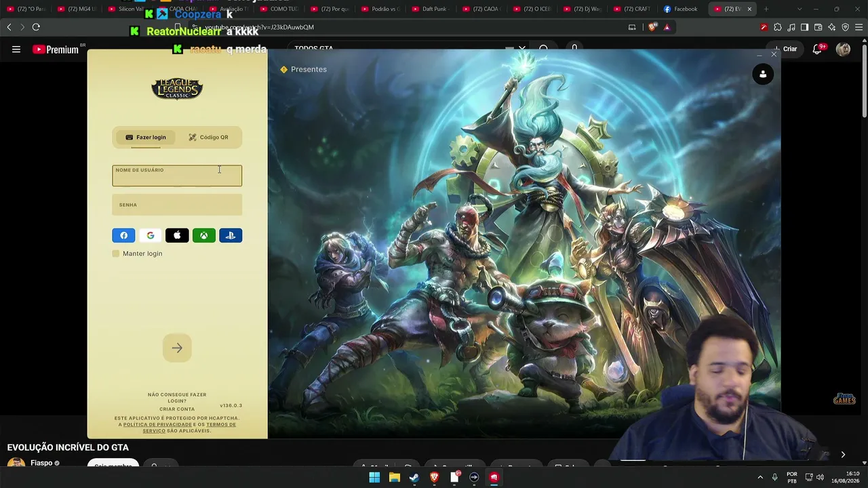
Task: Switch to the CRAFT browser tab
Action: click(x=632, y=9)
